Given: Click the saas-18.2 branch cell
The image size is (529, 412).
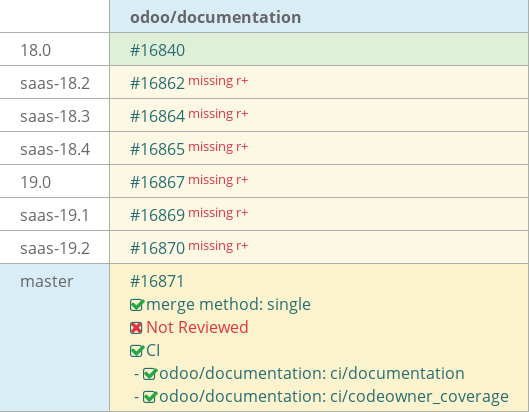Looking at the screenshot, I should click(x=55, y=83).
